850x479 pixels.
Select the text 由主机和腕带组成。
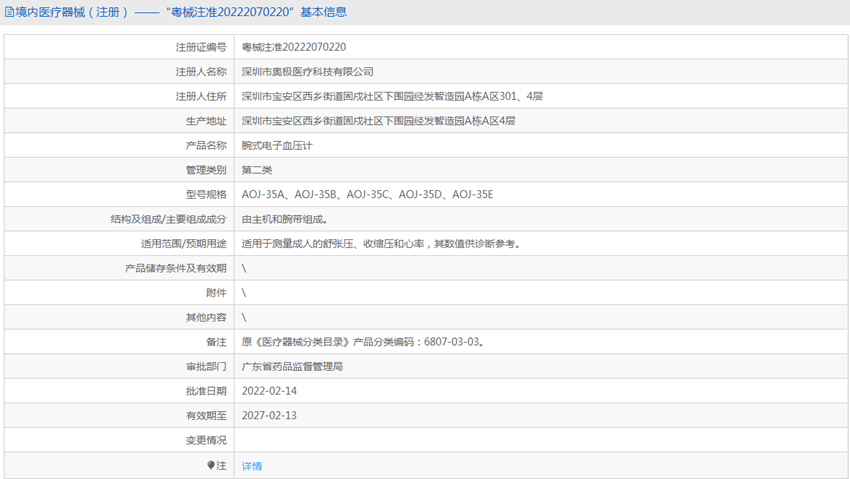[x=285, y=219]
